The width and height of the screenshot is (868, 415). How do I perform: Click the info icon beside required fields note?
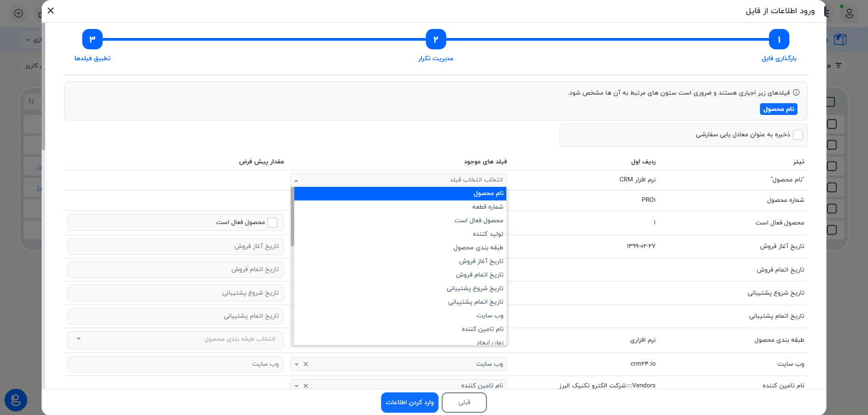797,92
